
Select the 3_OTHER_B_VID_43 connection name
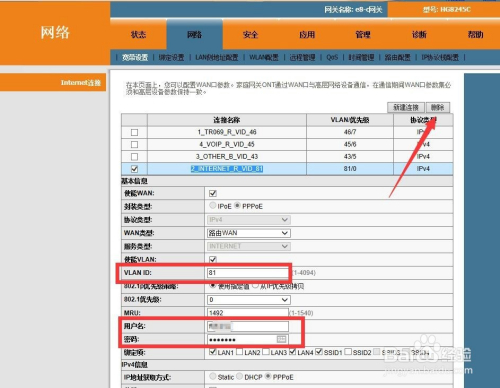click(x=227, y=156)
